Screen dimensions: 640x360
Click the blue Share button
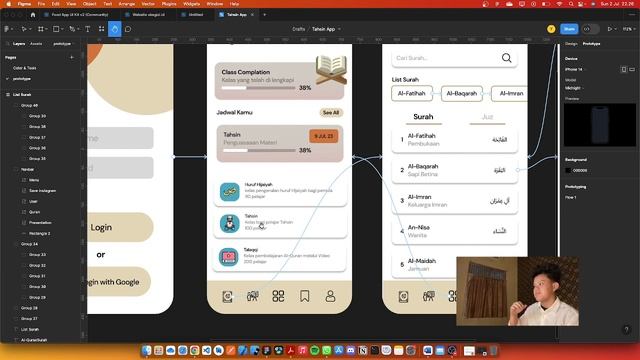[x=569, y=29]
